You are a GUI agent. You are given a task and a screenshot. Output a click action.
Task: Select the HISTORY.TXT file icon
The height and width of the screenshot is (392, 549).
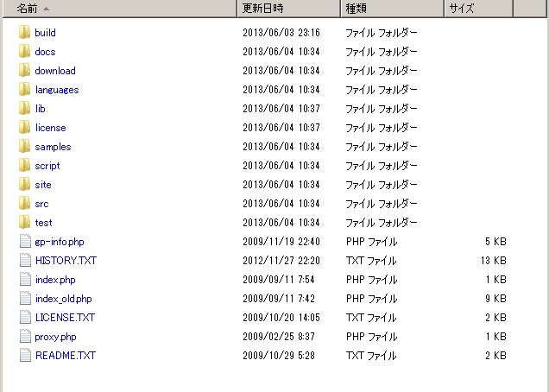pyautogui.click(x=24, y=261)
